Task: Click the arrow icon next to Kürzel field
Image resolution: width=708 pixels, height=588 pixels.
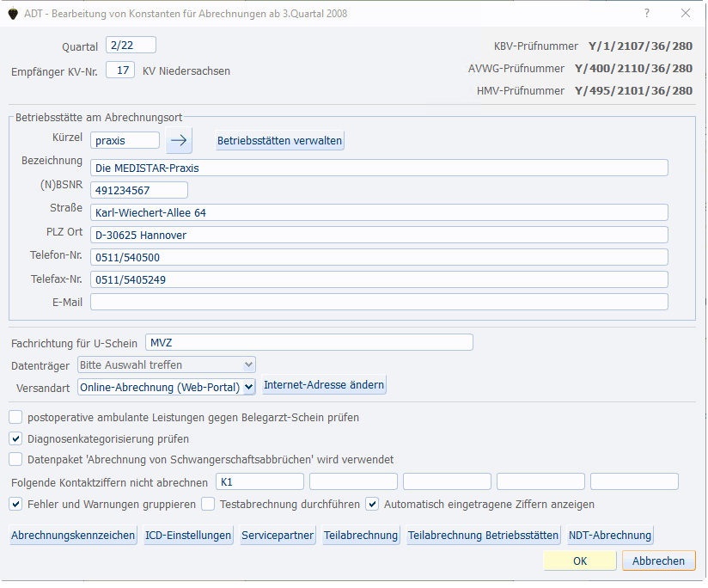Action: pos(179,139)
